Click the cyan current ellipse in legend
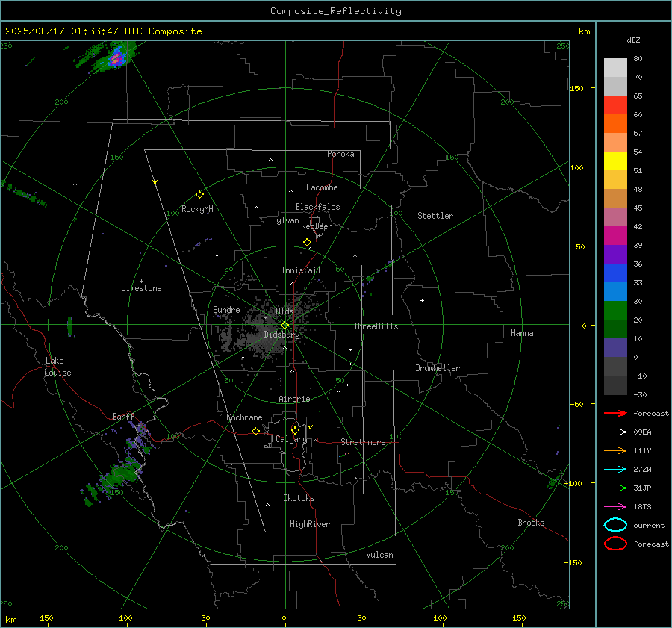 pos(615,525)
